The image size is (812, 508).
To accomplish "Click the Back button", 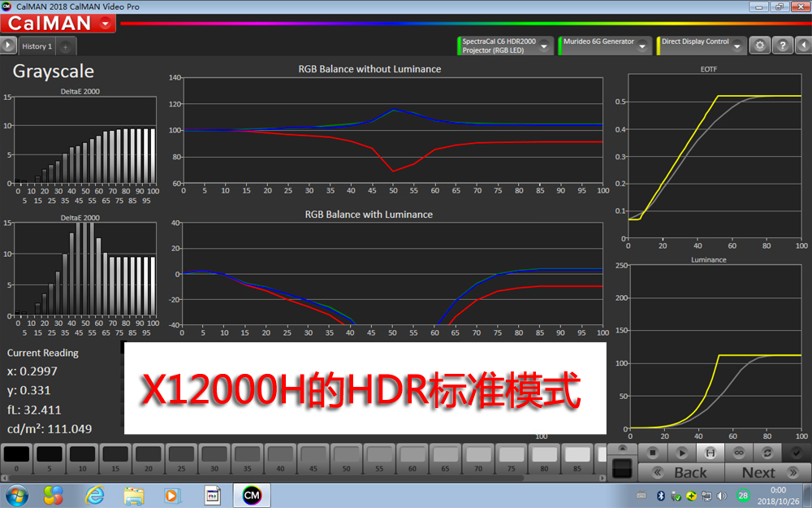I will pyautogui.click(x=678, y=472).
